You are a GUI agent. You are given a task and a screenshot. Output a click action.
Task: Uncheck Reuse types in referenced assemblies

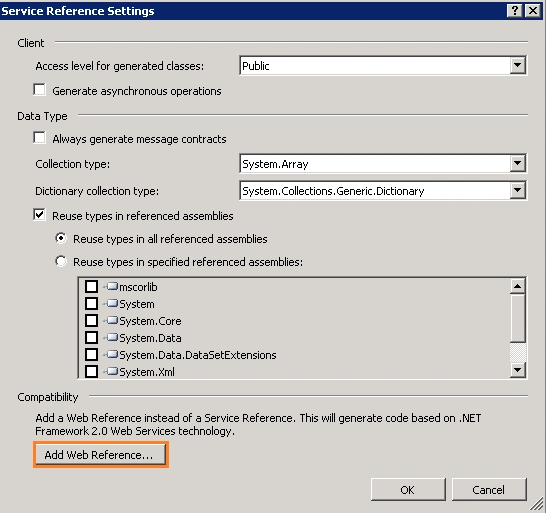tap(39, 215)
